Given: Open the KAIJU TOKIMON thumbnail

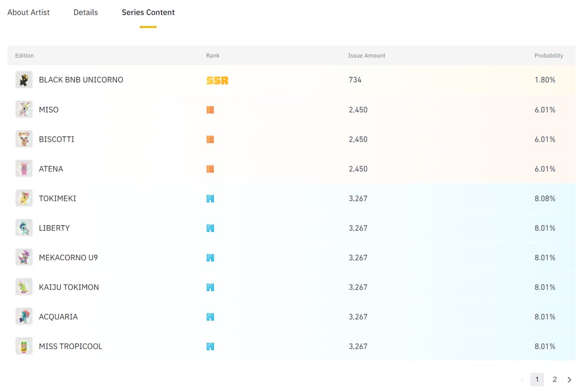Looking at the screenshot, I should (x=24, y=287).
